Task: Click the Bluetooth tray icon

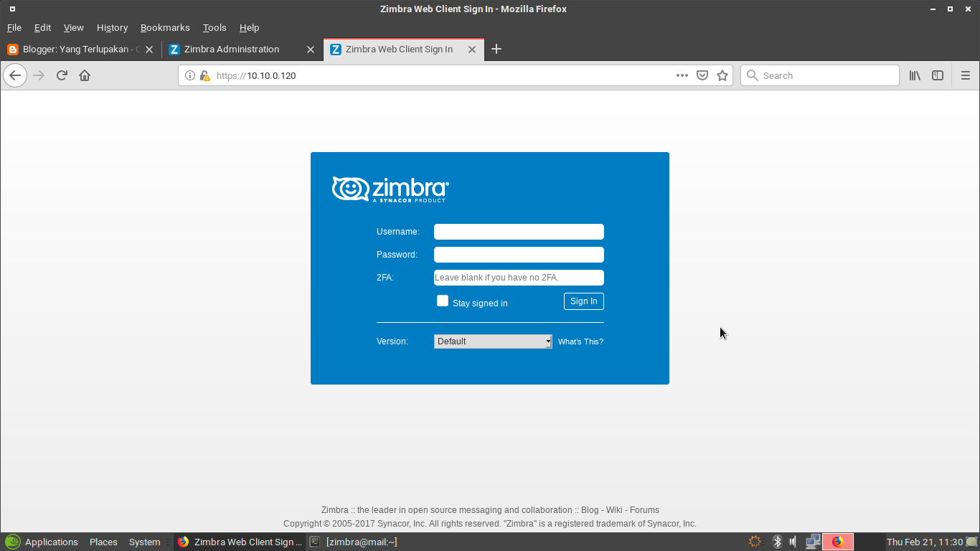Action: pyautogui.click(x=777, y=542)
